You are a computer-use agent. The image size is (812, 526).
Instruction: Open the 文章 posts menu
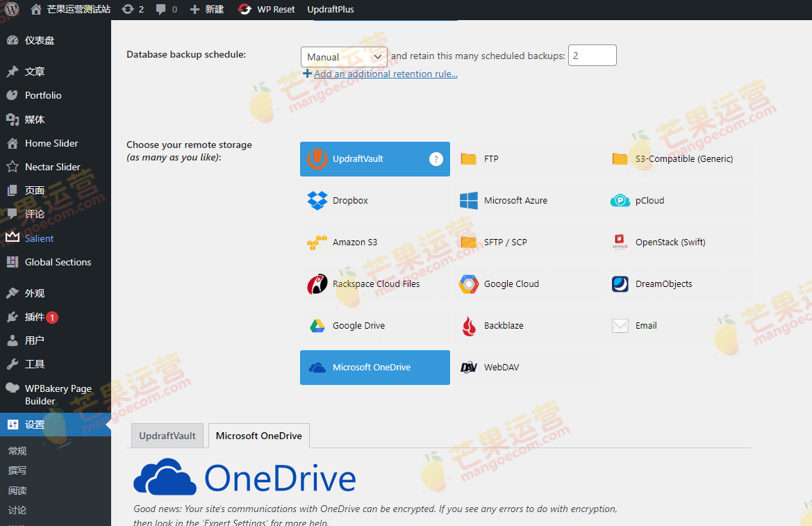56,72
